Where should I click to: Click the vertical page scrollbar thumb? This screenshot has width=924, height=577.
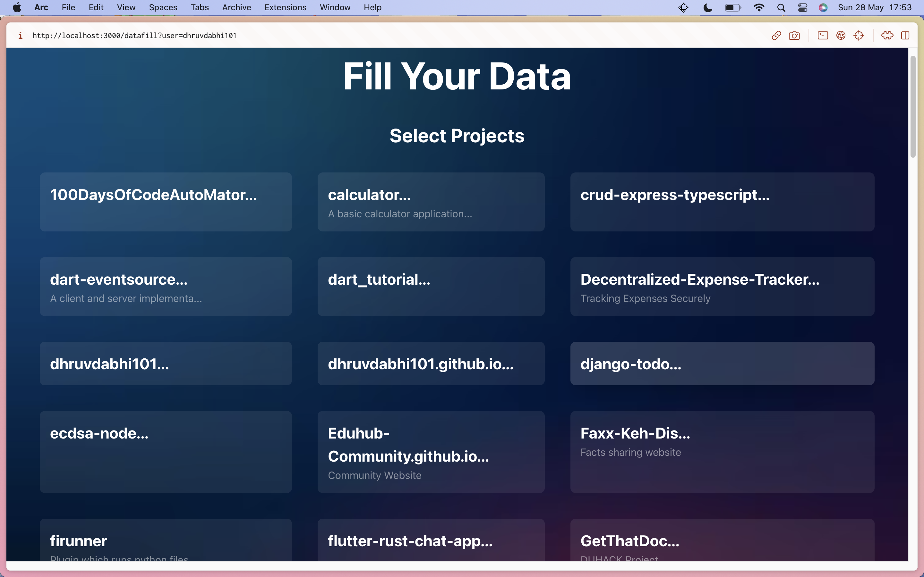[913, 107]
